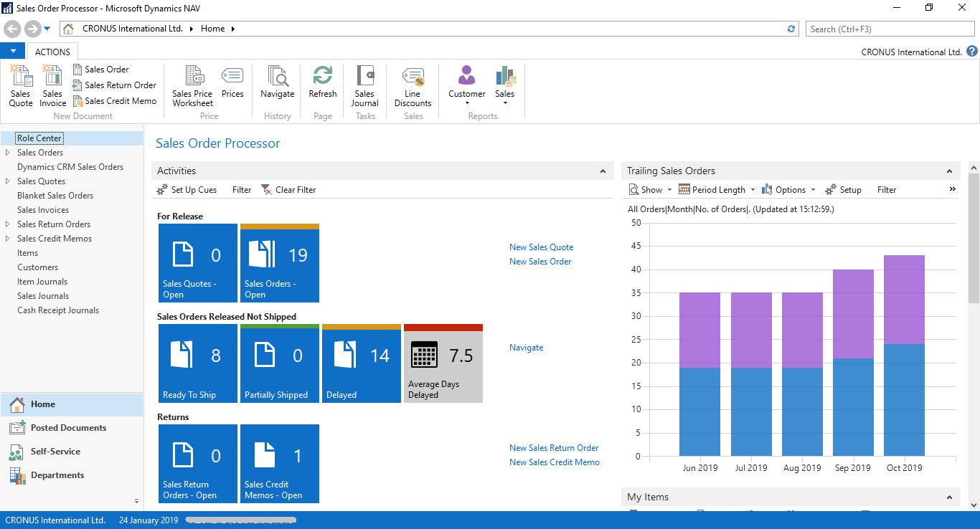Image resolution: width=980 pixels, height=529 pixels.
Task: Open the Delayed orders tile
Action: (362, 363)
